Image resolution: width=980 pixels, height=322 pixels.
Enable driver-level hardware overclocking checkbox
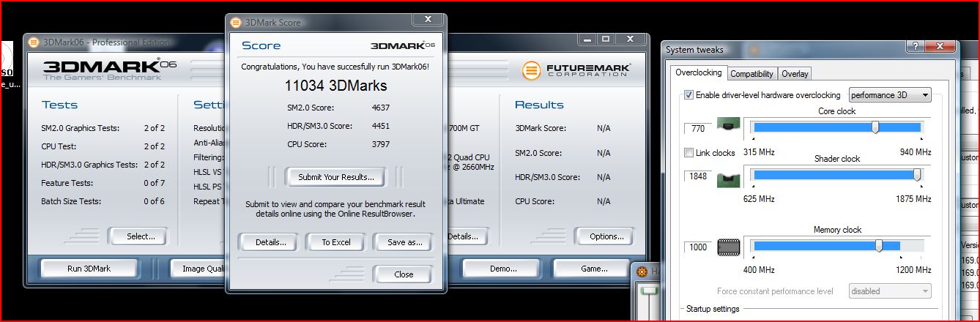coord(688,95)
